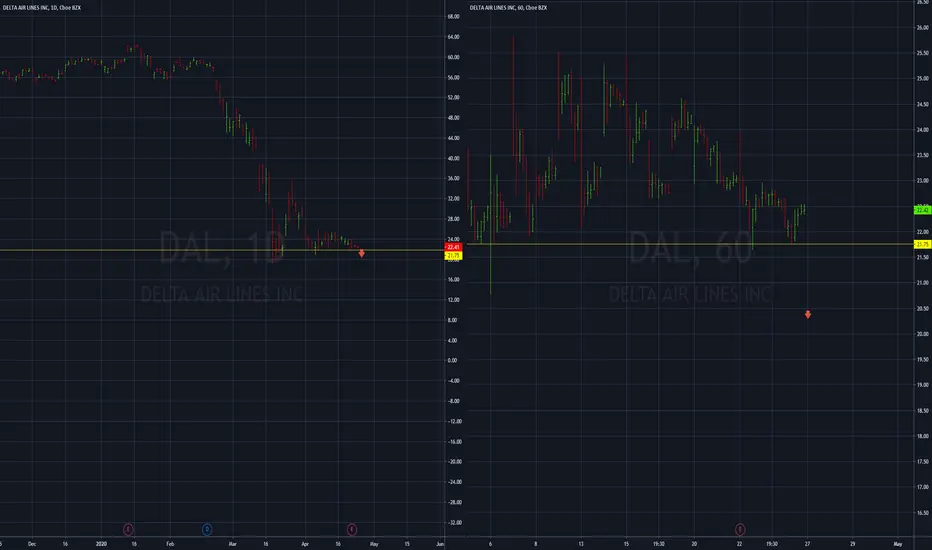
Task: Click the Dec label on daily time axis
Action: coord(32,544)
